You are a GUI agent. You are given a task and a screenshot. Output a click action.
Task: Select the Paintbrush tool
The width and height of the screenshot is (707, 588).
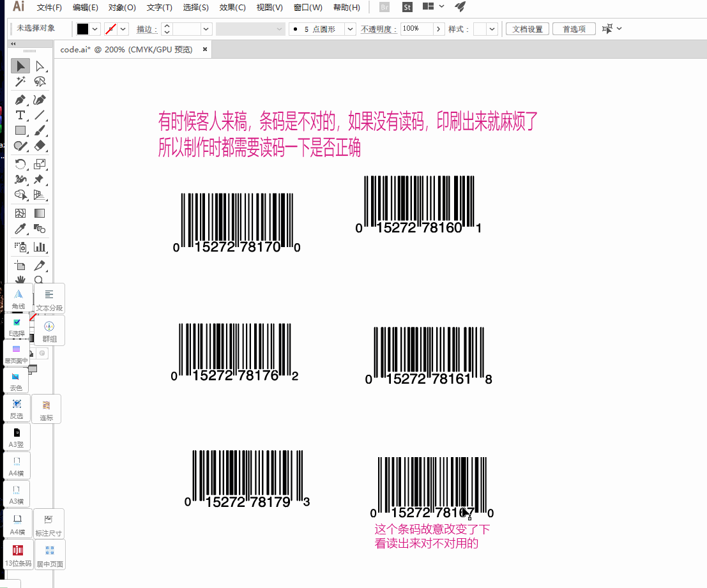pos(40,131)
